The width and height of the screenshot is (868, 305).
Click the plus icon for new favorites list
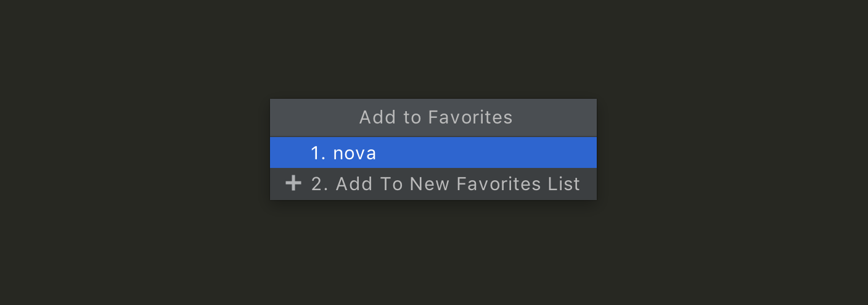point(293,183)
